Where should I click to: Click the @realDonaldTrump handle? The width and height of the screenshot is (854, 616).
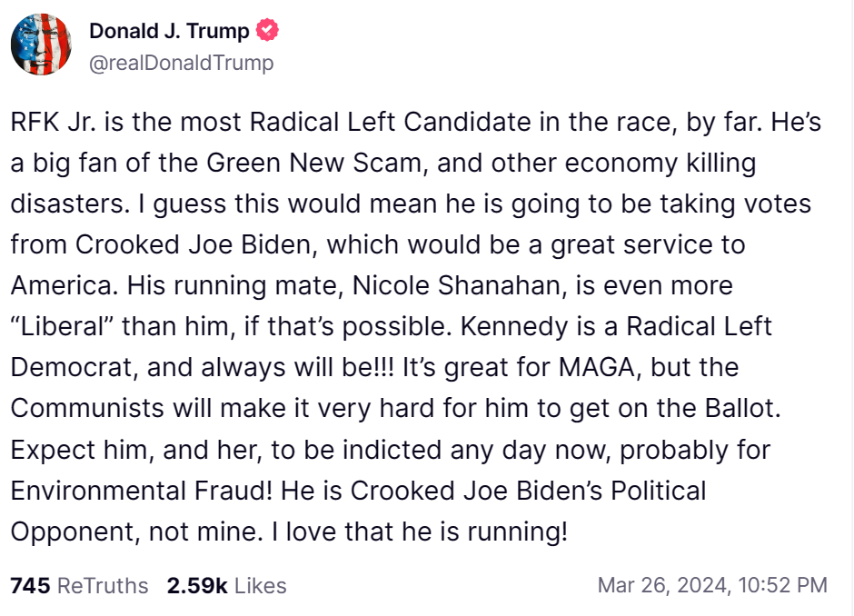click(x=181, y=63)
